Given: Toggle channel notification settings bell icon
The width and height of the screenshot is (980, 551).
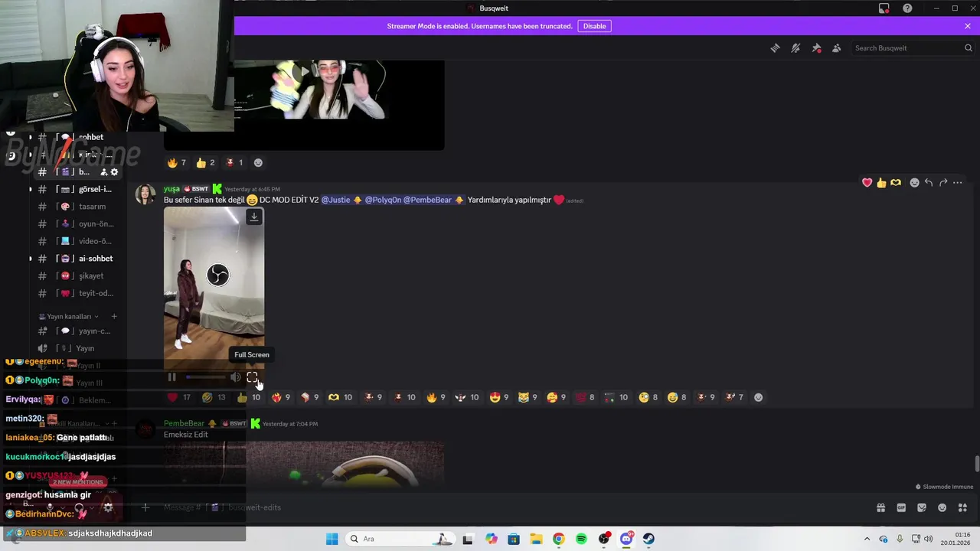Looking at the screenshot, I should pos(795,48).
